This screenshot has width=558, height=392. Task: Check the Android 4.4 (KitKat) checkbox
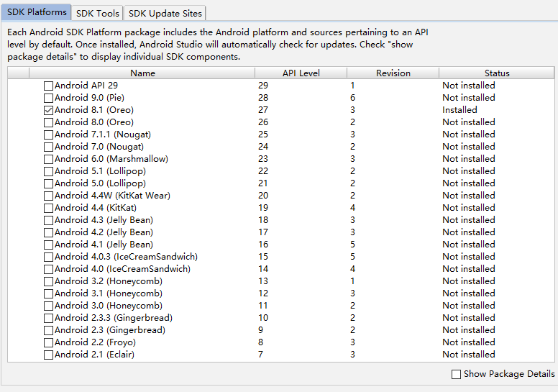48,208
